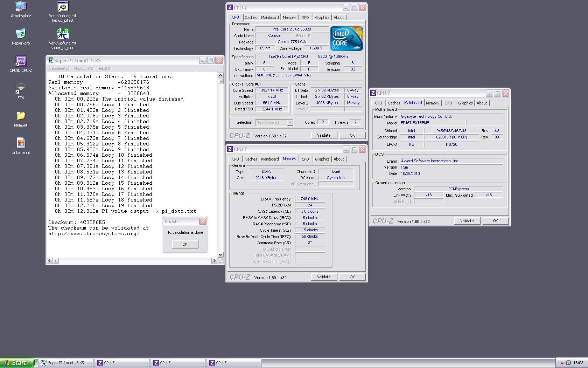Open the MemSet folder icon

pyautogui.click(x=21, y=116)
